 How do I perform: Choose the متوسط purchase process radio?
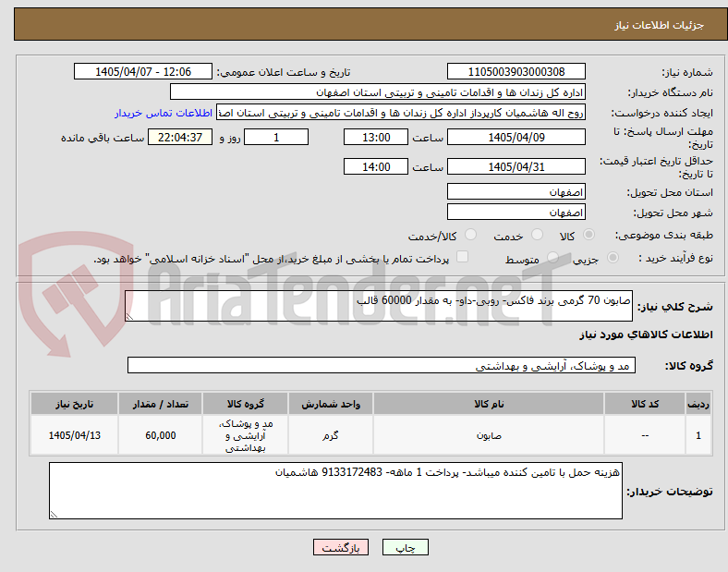point(552,258)
